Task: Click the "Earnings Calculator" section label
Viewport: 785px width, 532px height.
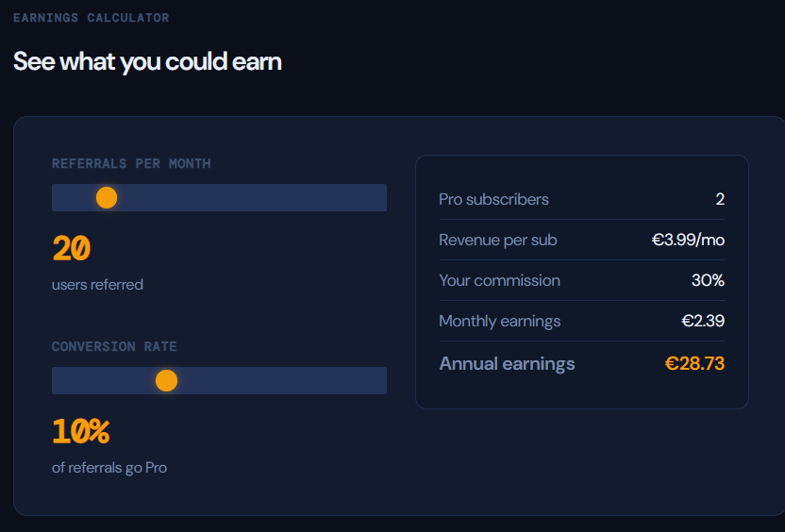Action: 92,18
